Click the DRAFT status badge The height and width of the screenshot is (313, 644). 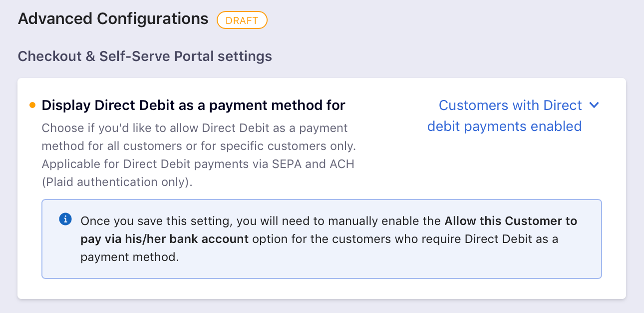pos(242,20)
